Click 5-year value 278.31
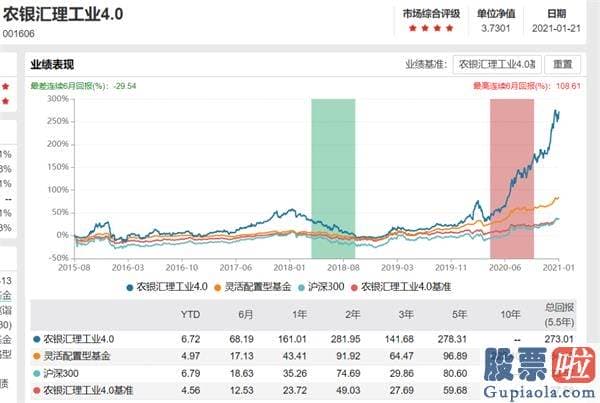This screenshot has height=403, width=600. 452,339
